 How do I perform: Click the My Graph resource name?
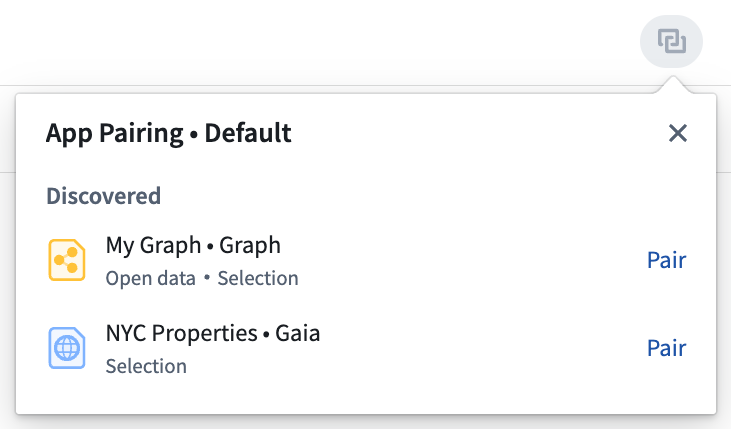(x=153, y=245)
